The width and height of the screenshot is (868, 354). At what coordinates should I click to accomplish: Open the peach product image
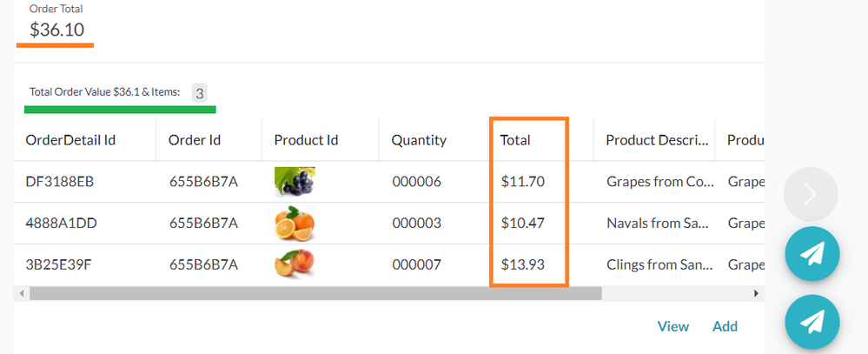point(295,264)
